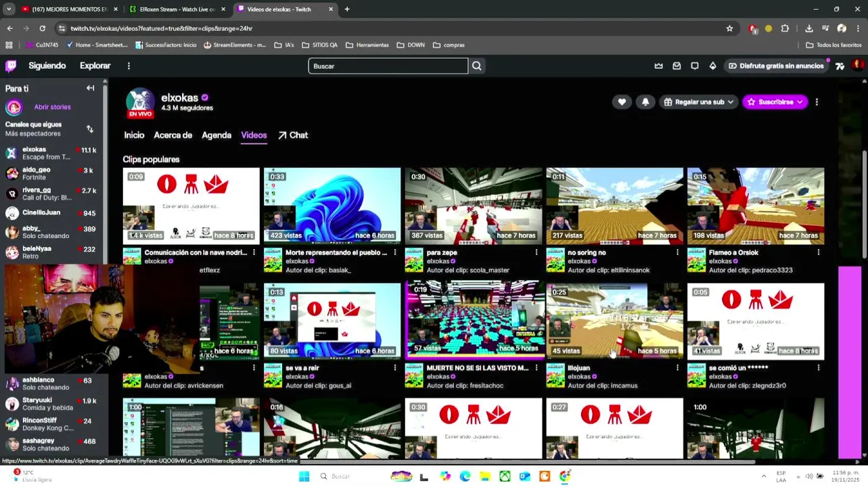The image size is (868, 487).
Task: Click the Twitch logo home icon
Action: (11, 66)
